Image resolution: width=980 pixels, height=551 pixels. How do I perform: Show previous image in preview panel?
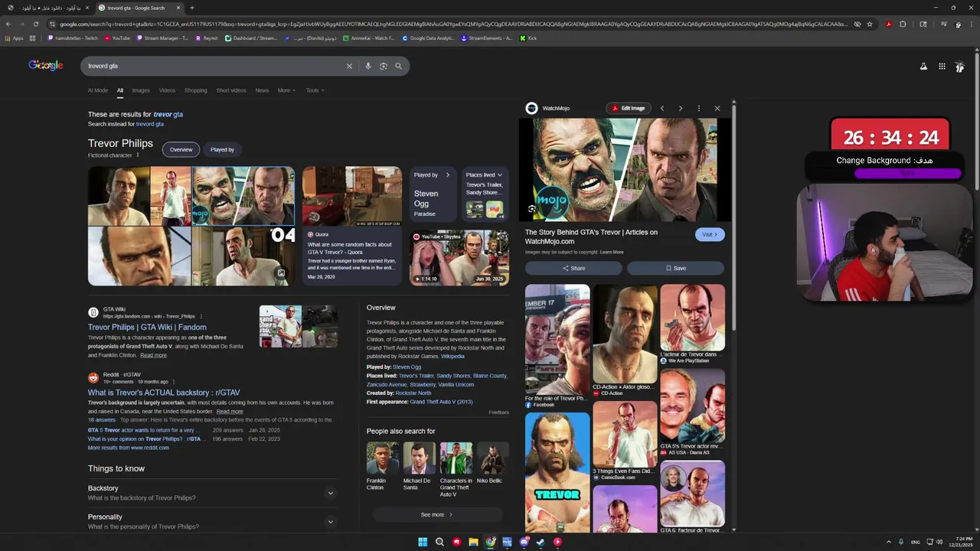pos(662,109)
